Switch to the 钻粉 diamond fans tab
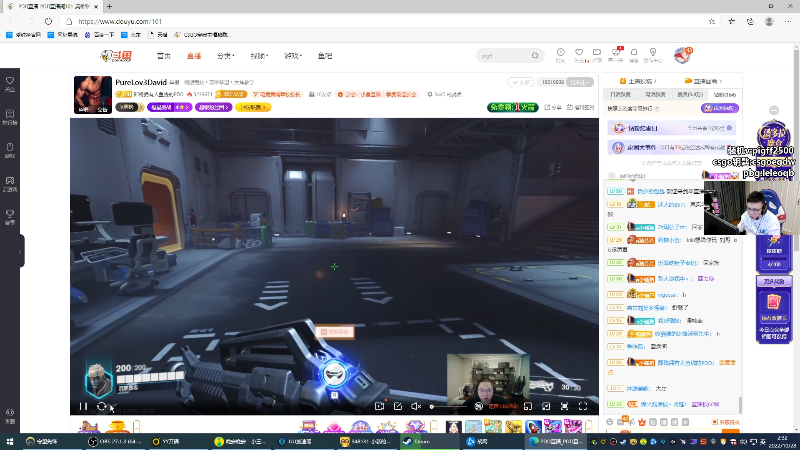The height and width of the screenshot is (450, 800). click(724, 95)
